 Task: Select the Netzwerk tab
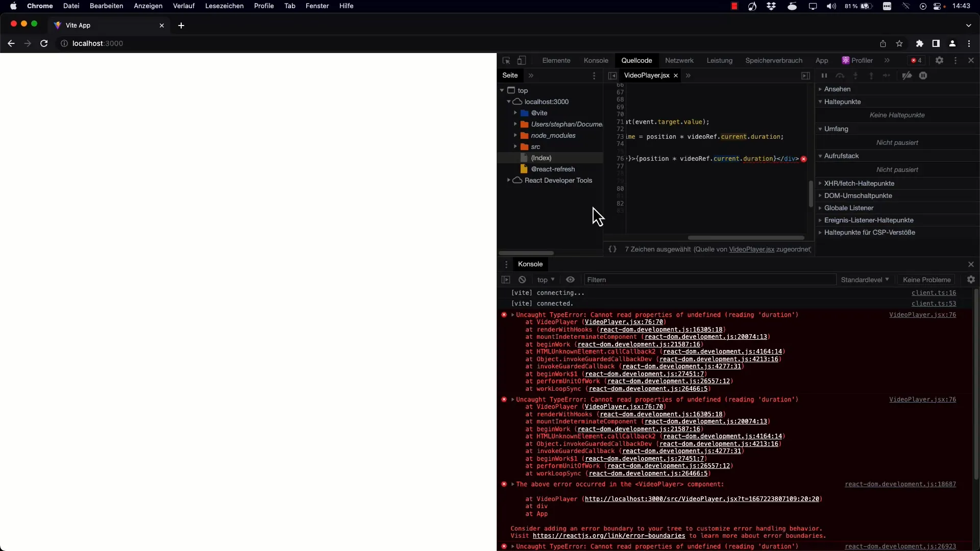click(x=679, y=61)
